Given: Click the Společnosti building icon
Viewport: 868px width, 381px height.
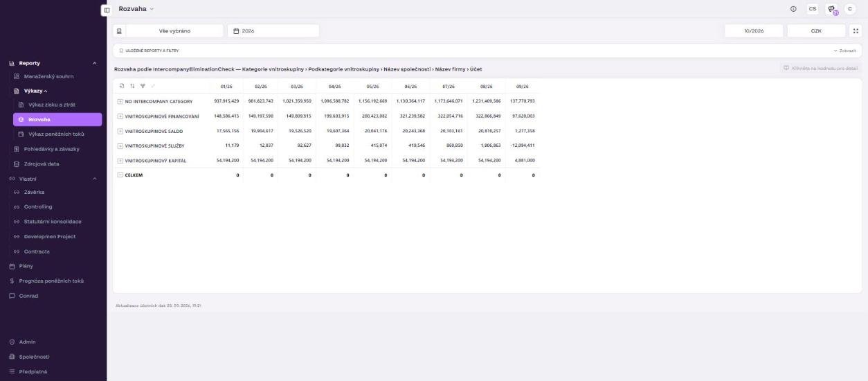Looking at the screenshot, I should click(x=12, y=357).
